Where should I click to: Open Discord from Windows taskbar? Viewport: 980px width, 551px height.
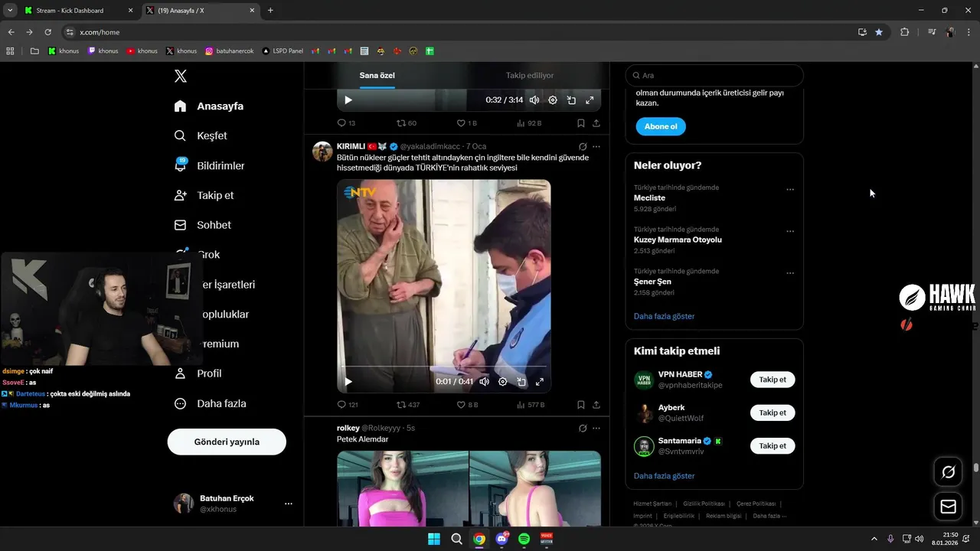(501, 539)
